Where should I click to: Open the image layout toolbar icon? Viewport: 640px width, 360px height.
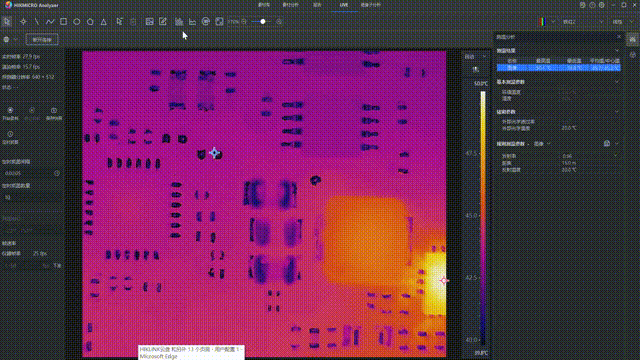[x=149, y=22]
